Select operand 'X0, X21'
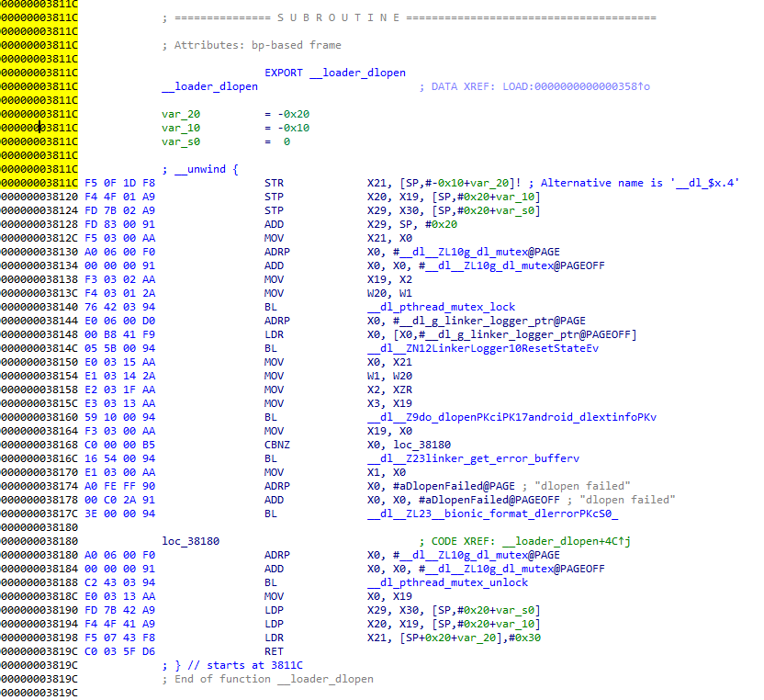The width and height of the screenshot is (764, 700). (389, 362)
